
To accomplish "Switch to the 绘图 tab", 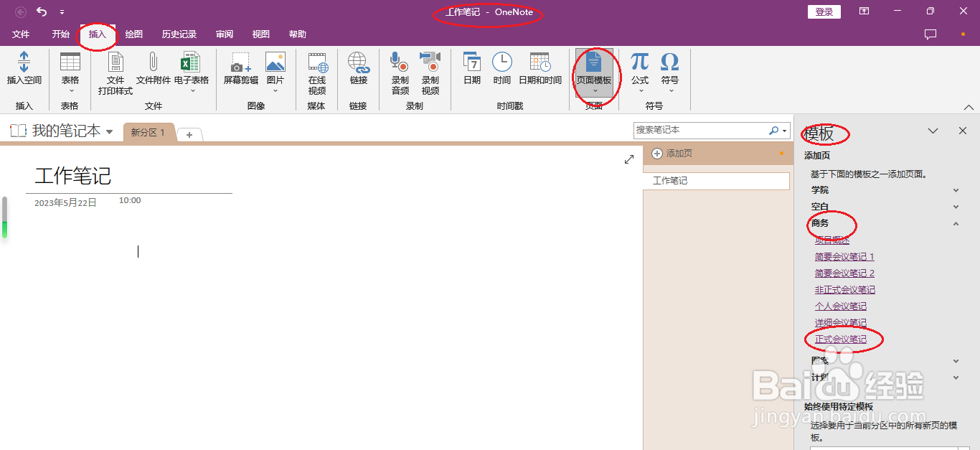I will point(134,34).
